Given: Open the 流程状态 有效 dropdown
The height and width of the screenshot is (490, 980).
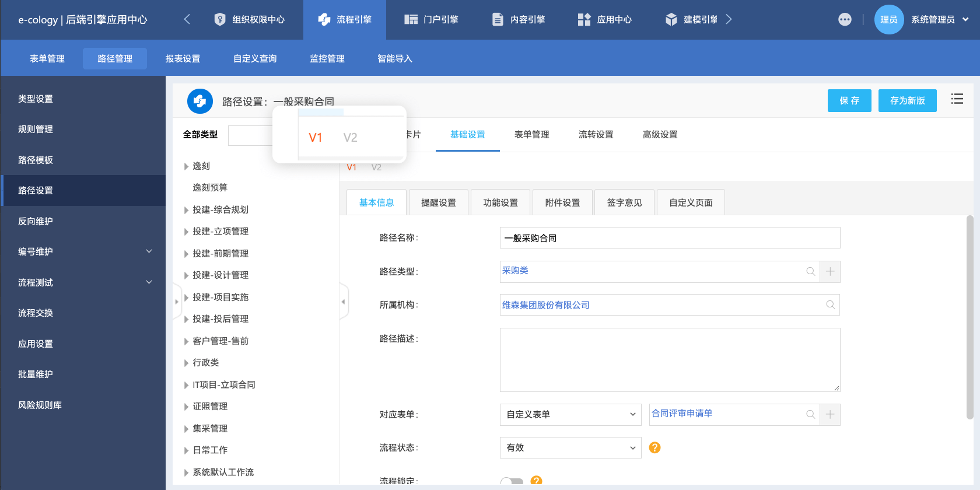Looking at the screenshot, I should (x=570, y=447).
